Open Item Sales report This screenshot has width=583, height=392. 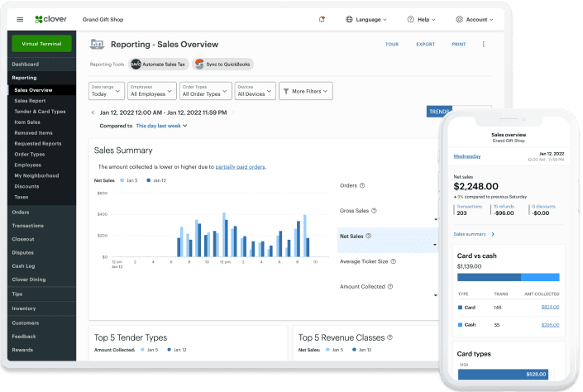pyautogui.click(x=41, y=122)
